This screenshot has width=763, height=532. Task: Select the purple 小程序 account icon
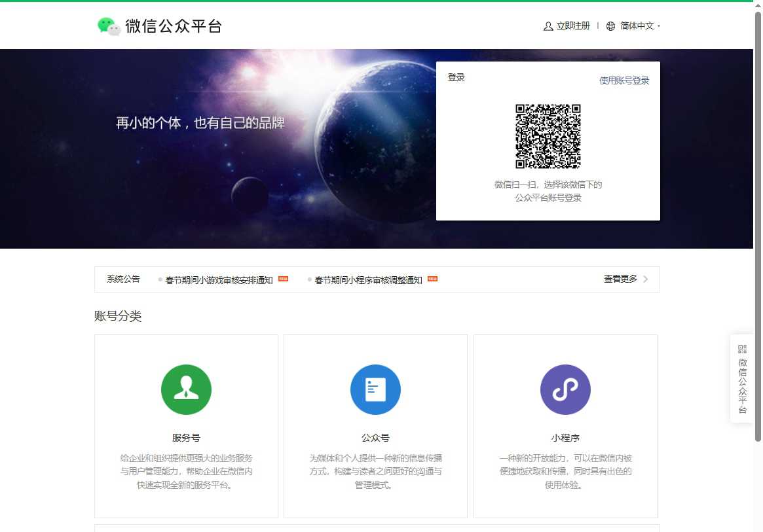(x=565, y=389)
